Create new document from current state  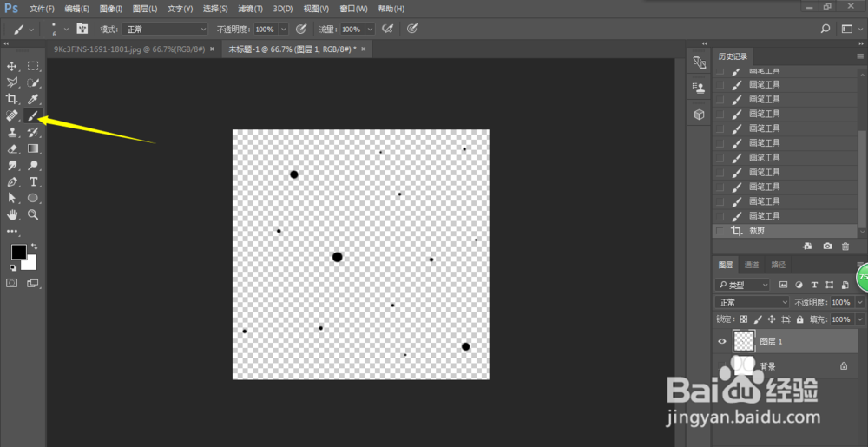pos(807,247)
